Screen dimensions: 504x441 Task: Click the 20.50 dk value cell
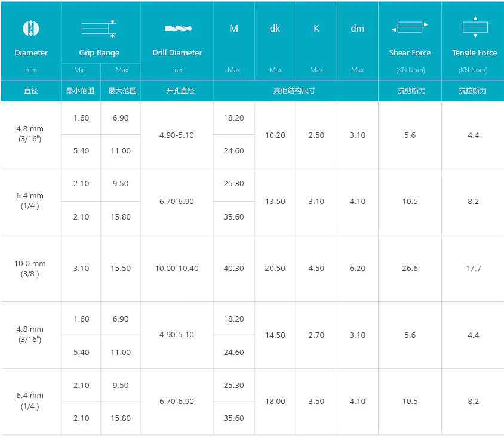(275, 268)
